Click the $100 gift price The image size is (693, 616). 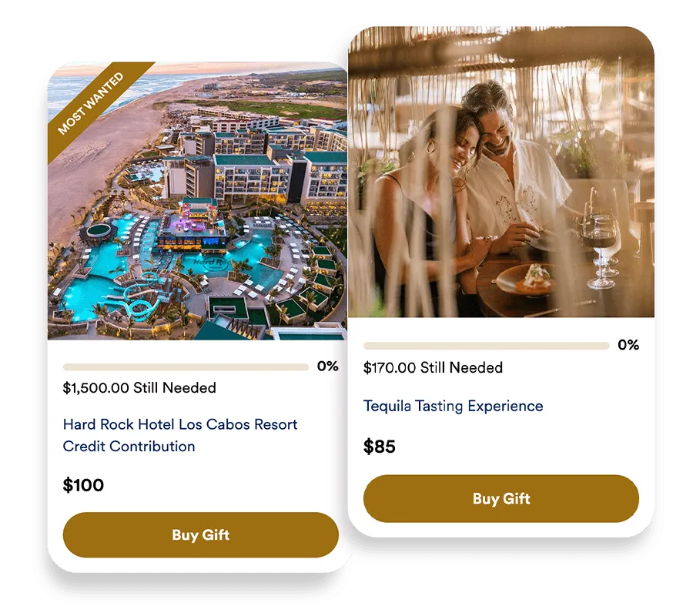coord(83,485)
